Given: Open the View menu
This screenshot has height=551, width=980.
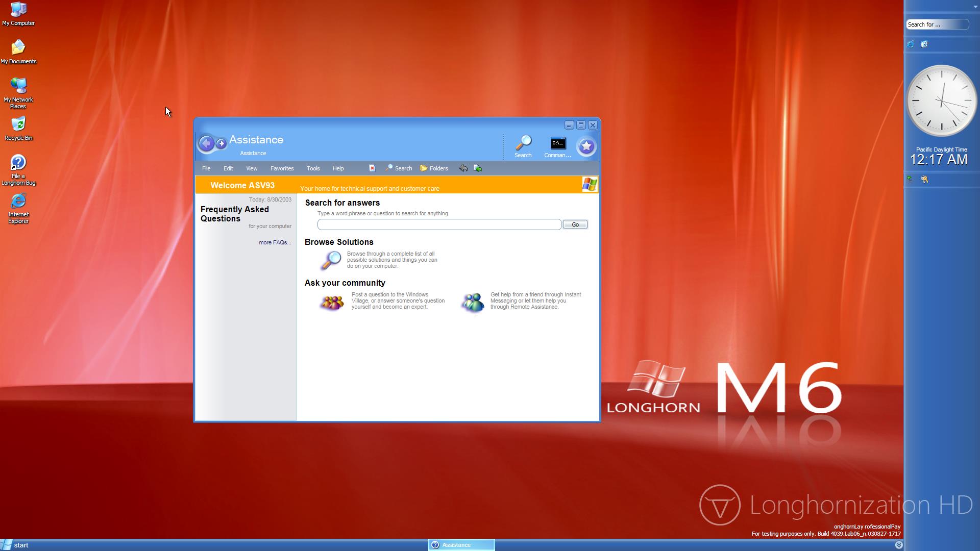Looking at the screenshot, I should (x=252, y=168).
